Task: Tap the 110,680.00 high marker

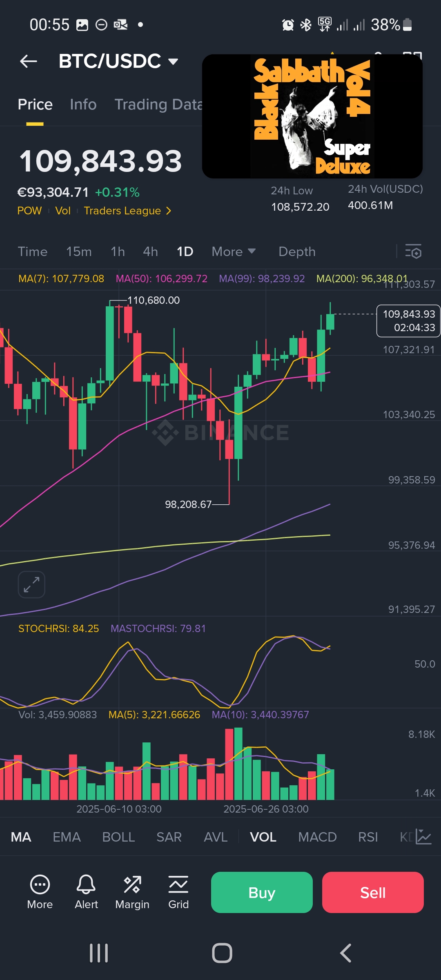Action: [154, 300]
